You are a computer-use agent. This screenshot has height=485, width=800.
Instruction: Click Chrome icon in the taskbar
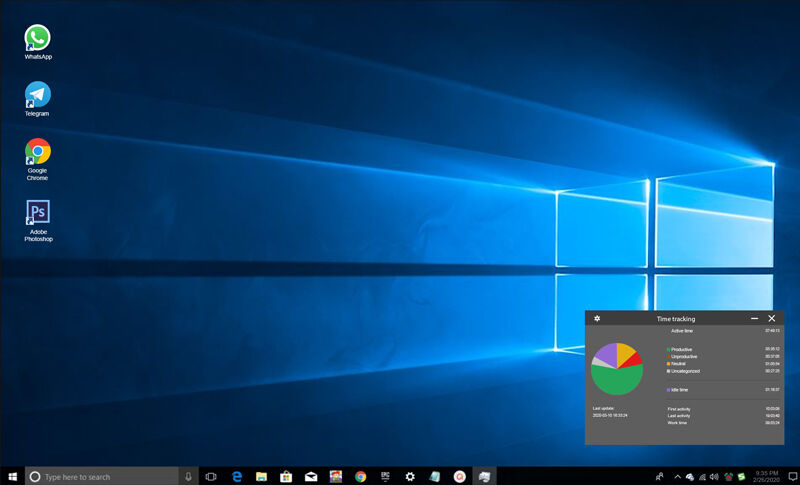360,477
